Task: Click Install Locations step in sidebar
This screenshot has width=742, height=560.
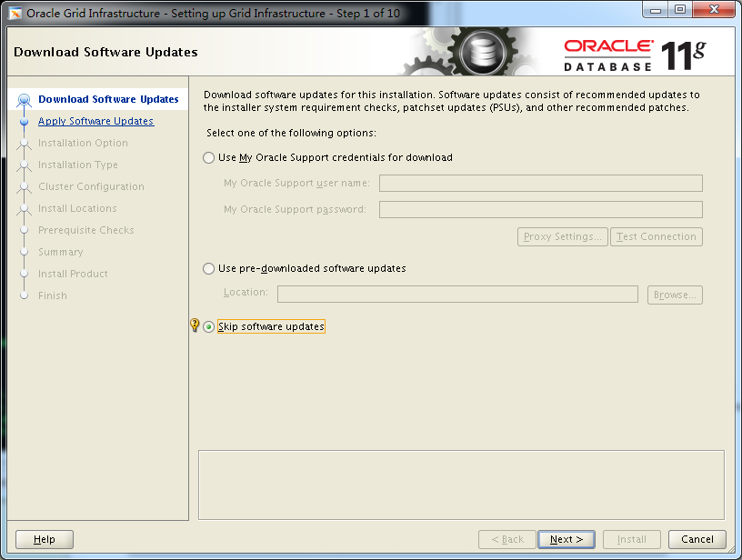Action: click(77, 208)
